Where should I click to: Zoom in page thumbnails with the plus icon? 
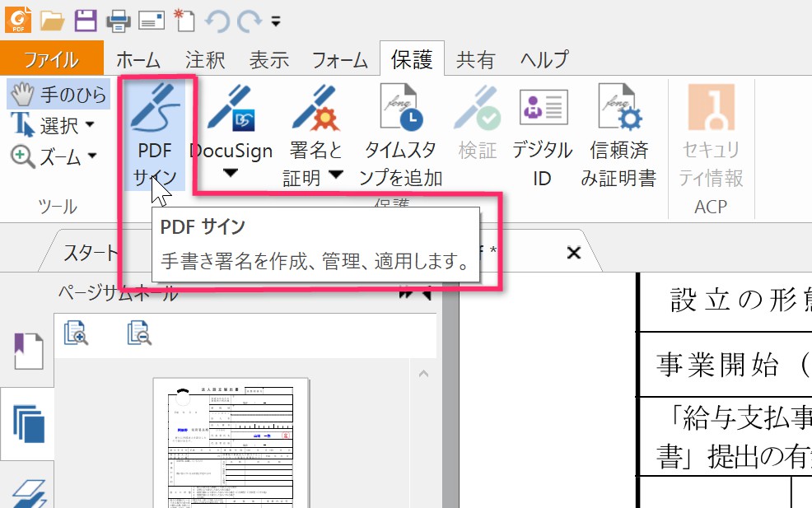76,333
